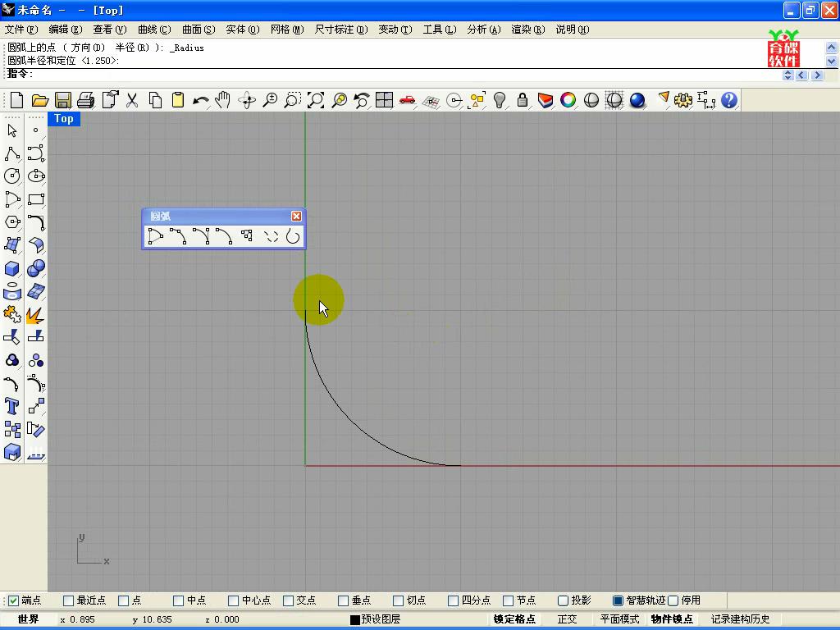Click command history scroll down arrow
840x630 pixels.
832,61
